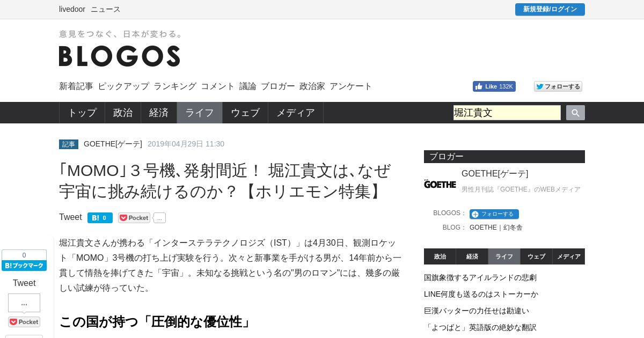Click the date 2019年04月29日 11:30
This screenshot has height=338, width=644.
point(186,144)
